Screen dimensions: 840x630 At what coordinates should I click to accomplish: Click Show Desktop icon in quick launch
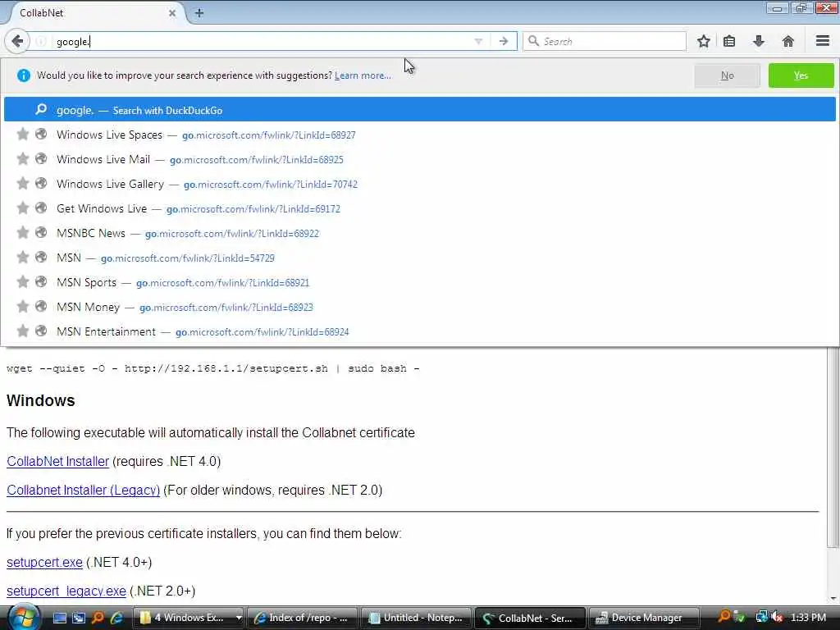click(59, 618)
